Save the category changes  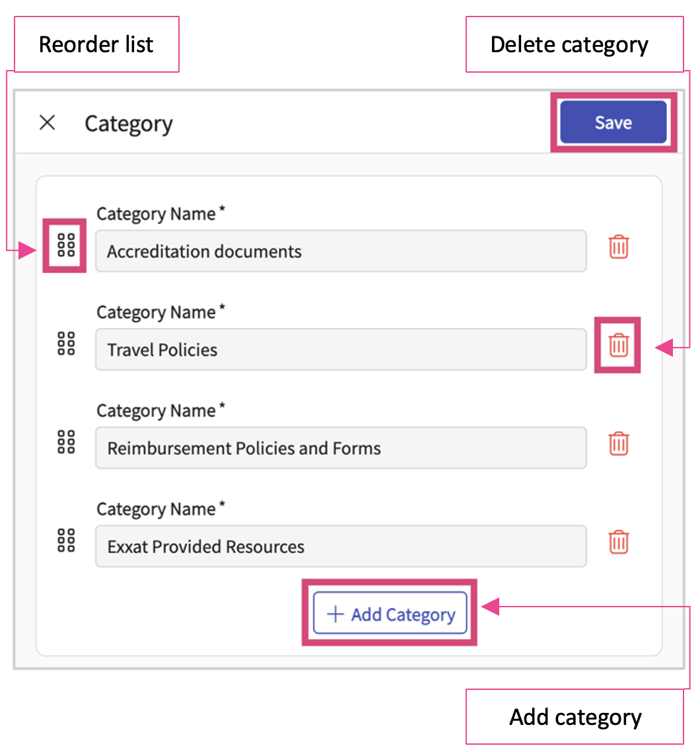[x=613, y=122]
